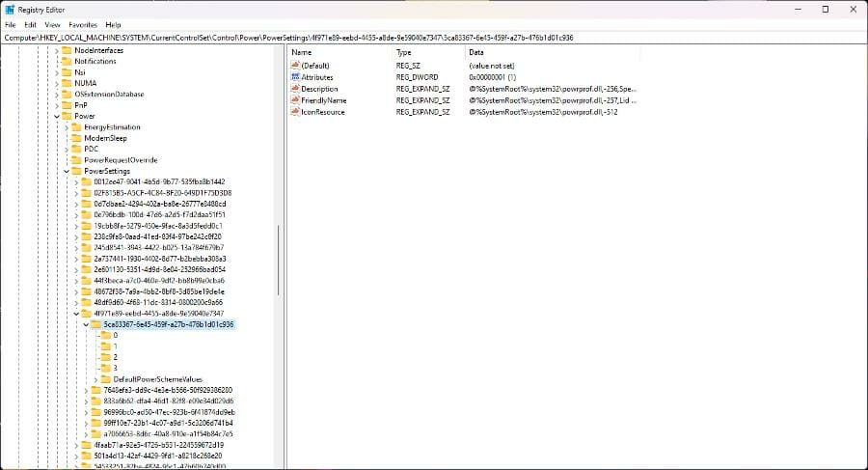This screenshot has width=868, height=470.
Task: Select the 501a4d13-42af-4429 key
Action: click(158, 456)
